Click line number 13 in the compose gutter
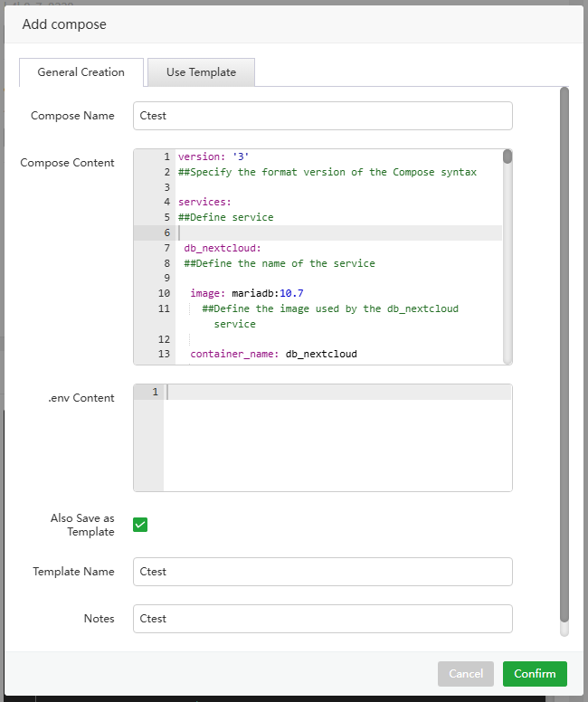The image size is (588, 702). pyautogui.click(x=164, y=354)
